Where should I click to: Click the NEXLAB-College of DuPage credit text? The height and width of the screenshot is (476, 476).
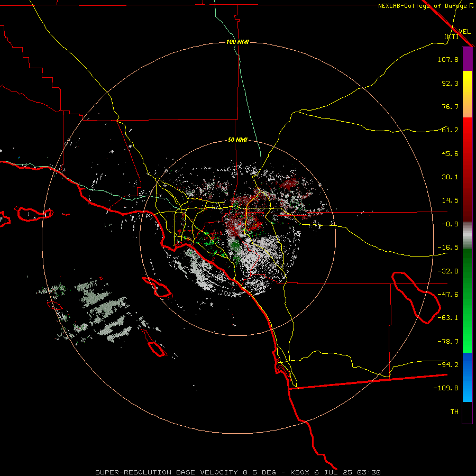coord(425,6)
